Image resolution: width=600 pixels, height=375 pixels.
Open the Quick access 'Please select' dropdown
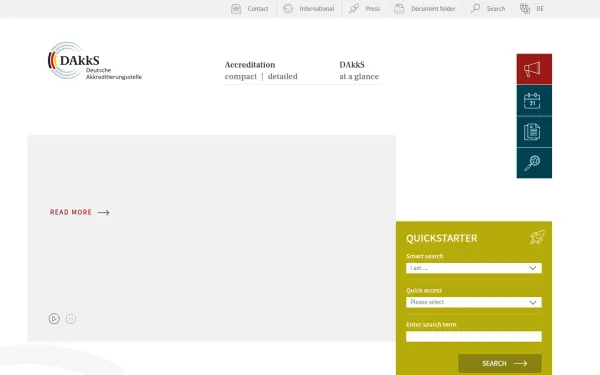(474, 302)
